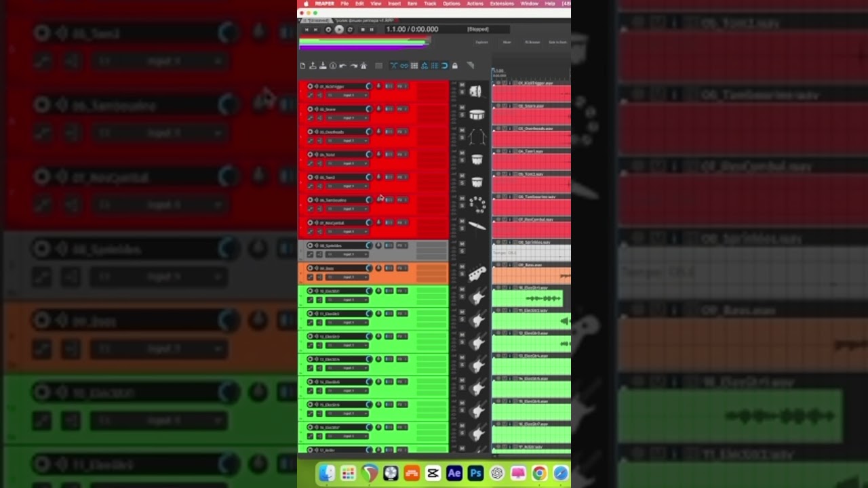Toggle the grid lines toolbar icon
The width and height of the screenshot is (868, 488).
pyautogui.click(x=435, y=66)
